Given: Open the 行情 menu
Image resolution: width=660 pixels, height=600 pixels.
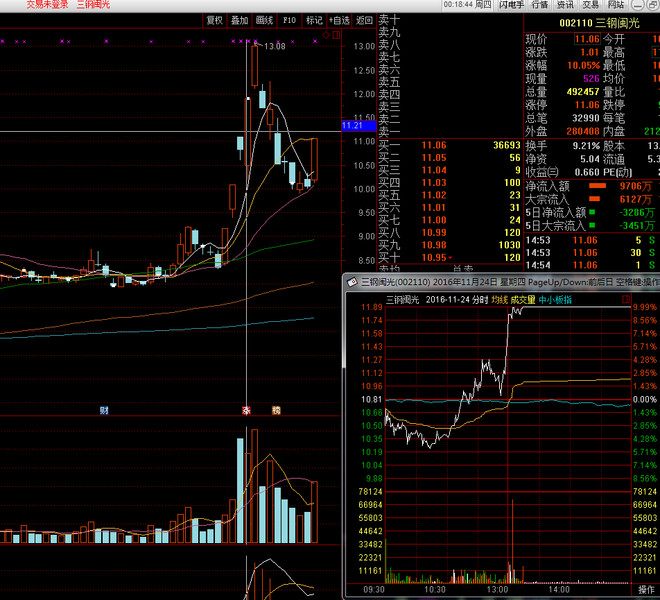Looking at the screenshot, I should pyautogui.click(x=540, y=5).
